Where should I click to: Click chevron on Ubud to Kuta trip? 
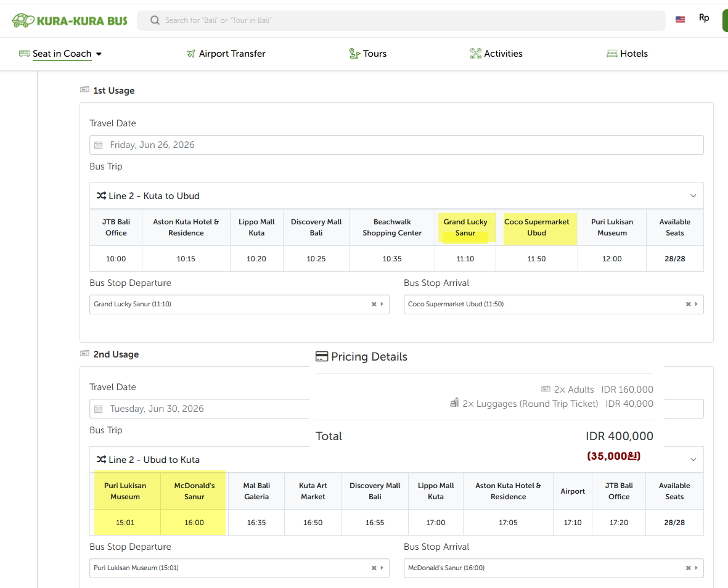693,459
